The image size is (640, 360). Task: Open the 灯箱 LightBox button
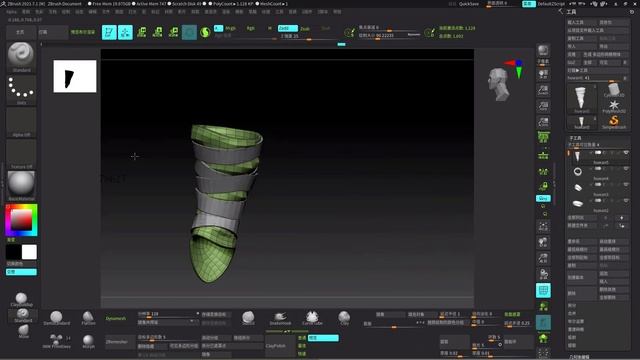coord(53,32)
